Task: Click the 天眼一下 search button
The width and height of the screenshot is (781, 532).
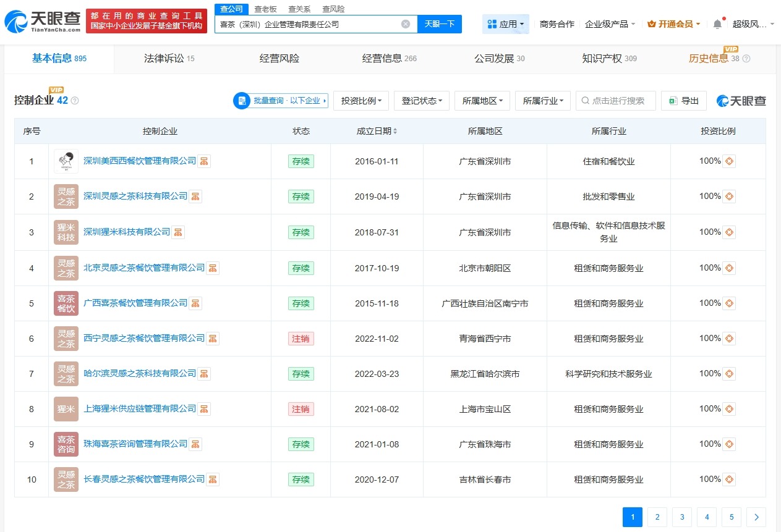Action: pyautogui.click(x=440, y=23)
